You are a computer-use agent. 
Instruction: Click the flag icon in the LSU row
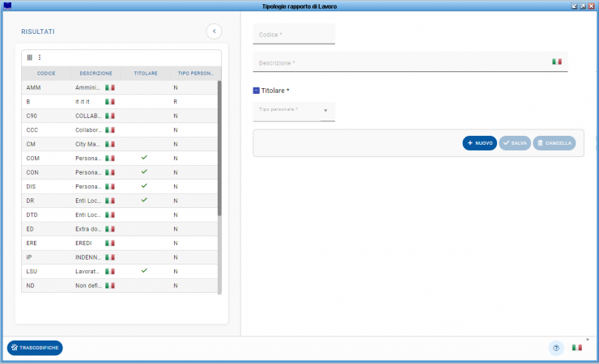tap(111, 271)
